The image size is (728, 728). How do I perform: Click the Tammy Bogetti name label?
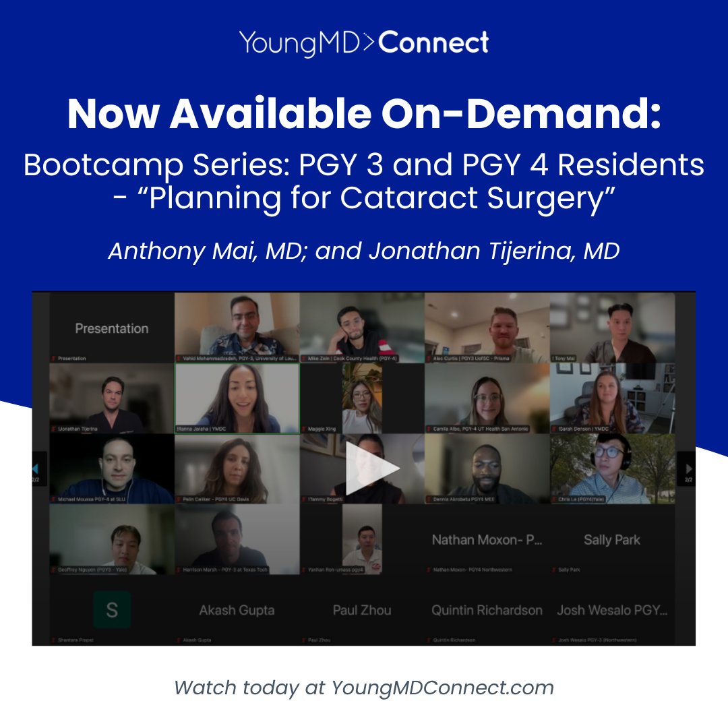click(x=325, y=499)
